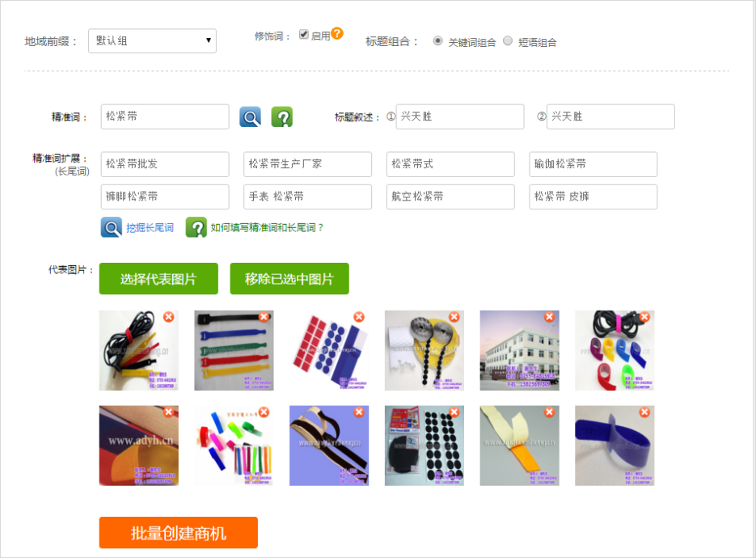The height and width of the screenshot is (558, 756).
Task: Delete the blue velcro strap image
Action: click(644, 412)
